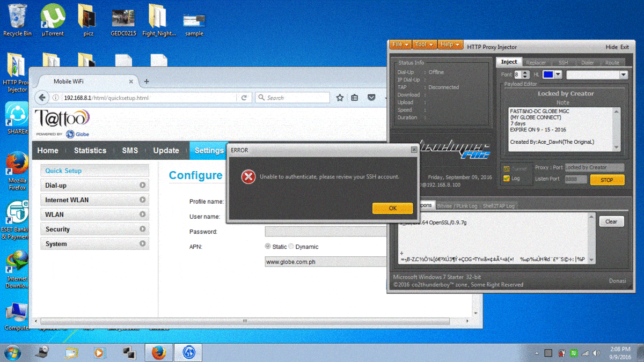Viewport: 644px width, 362px height.
Task: Switch to the Dialer tab
Action: (x=588, y=62)
